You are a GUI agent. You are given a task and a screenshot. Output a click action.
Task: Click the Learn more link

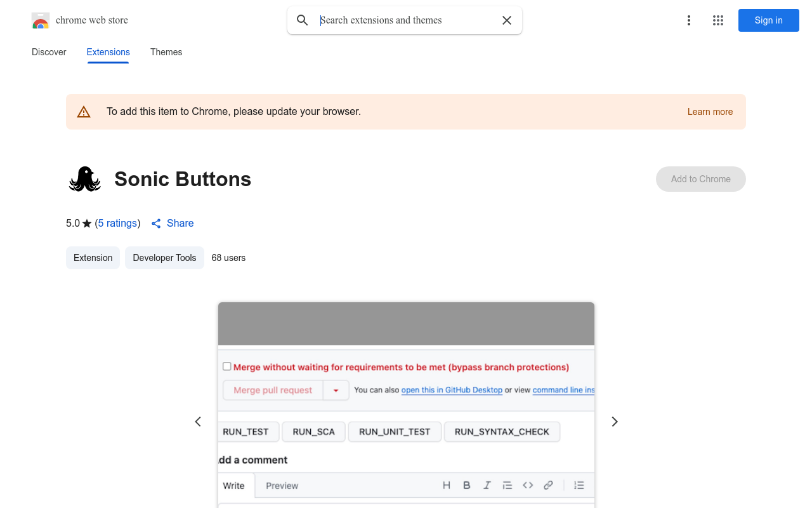(x=710, y=112)
